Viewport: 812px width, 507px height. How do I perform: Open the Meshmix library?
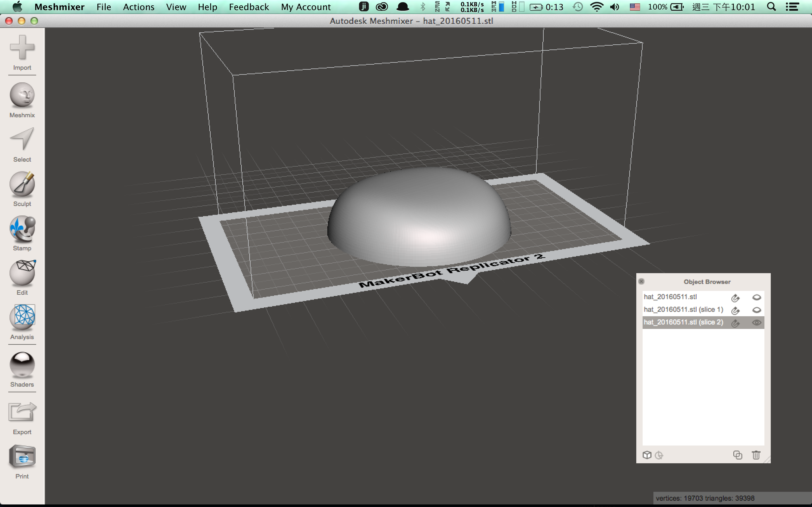click(22, 100)
